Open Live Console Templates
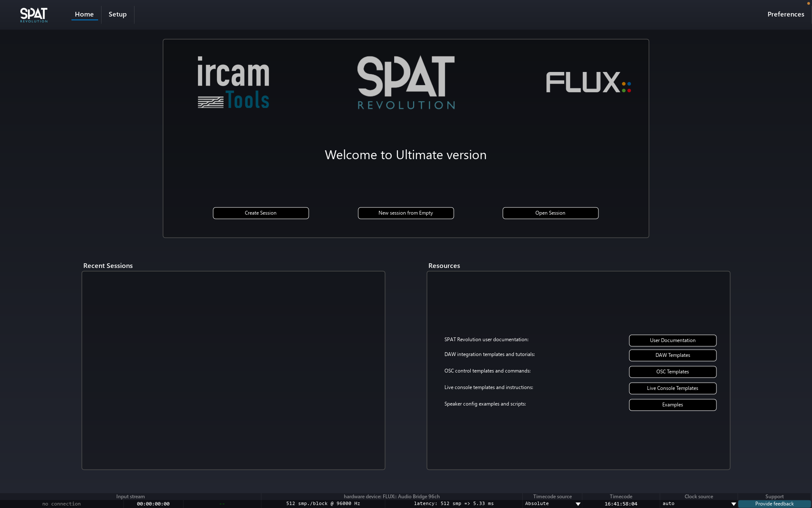 pyautogui.click(x=672, y=388)
